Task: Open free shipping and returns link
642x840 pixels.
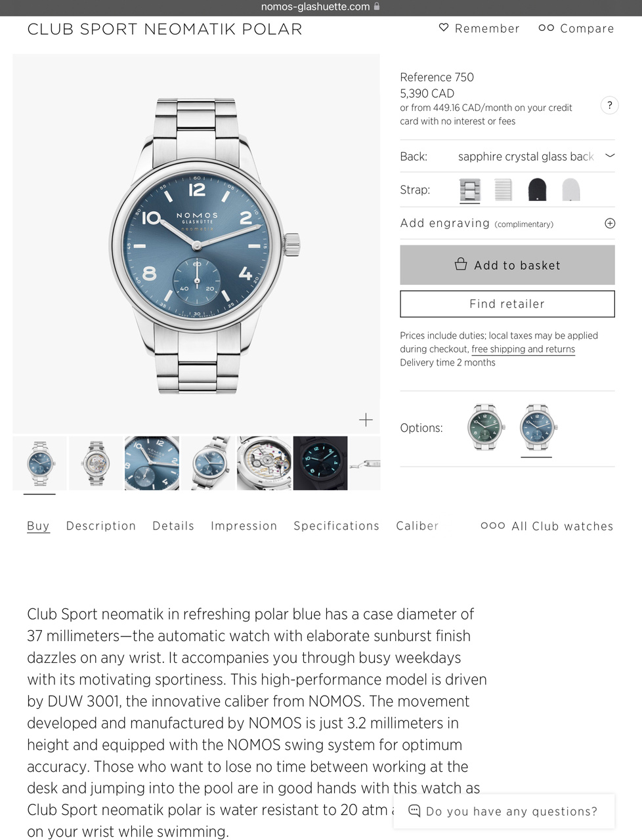Action: (x=523, y=349)
